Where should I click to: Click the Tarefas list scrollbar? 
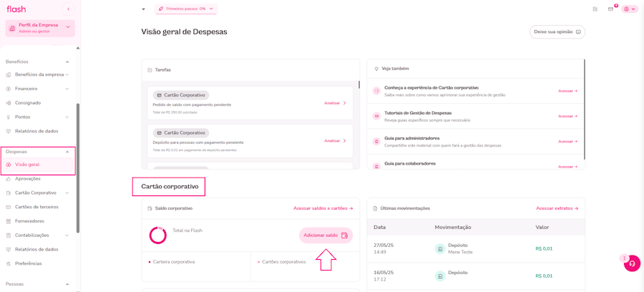(x=359, y=84)
